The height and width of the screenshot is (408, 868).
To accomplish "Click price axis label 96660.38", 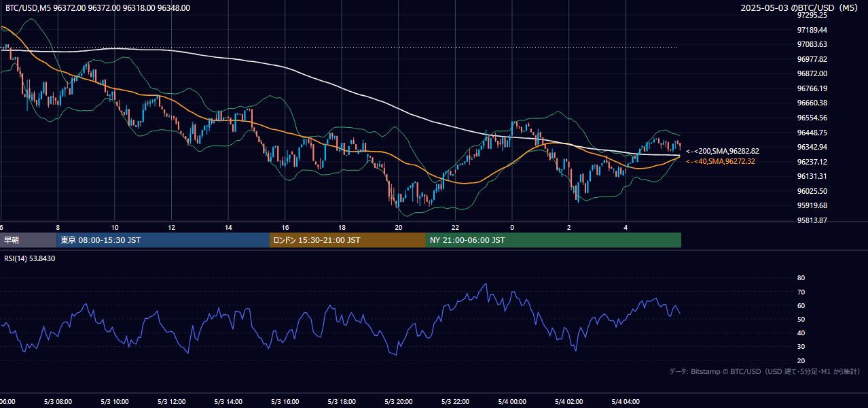I will click(x=812, y=103).
